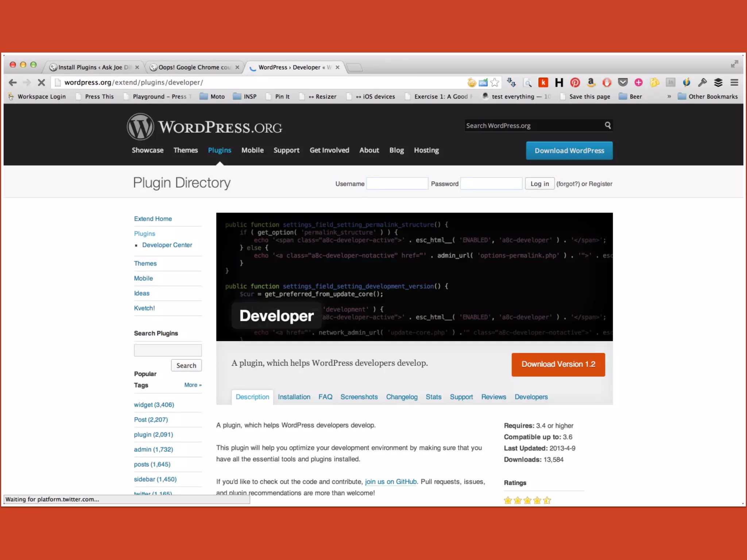The image size is (747, 560).
Task: Bookmark this page with star icon
Action: (x=495, y=83)
